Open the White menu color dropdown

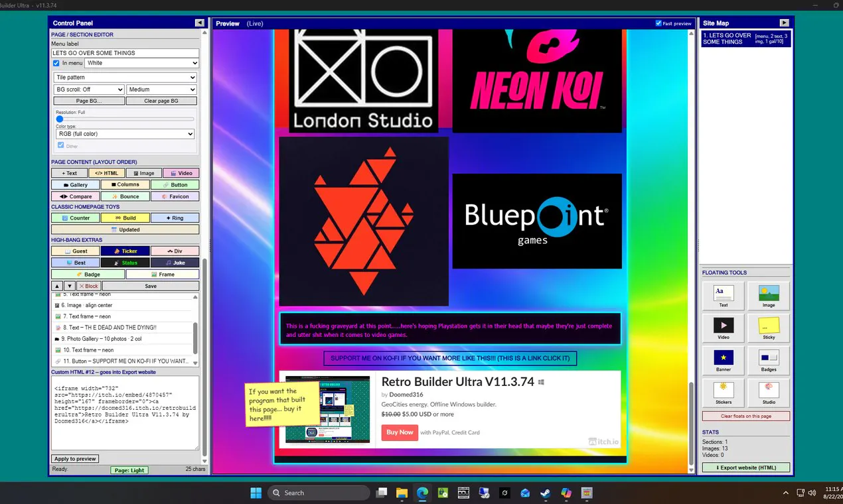point(142,63)
